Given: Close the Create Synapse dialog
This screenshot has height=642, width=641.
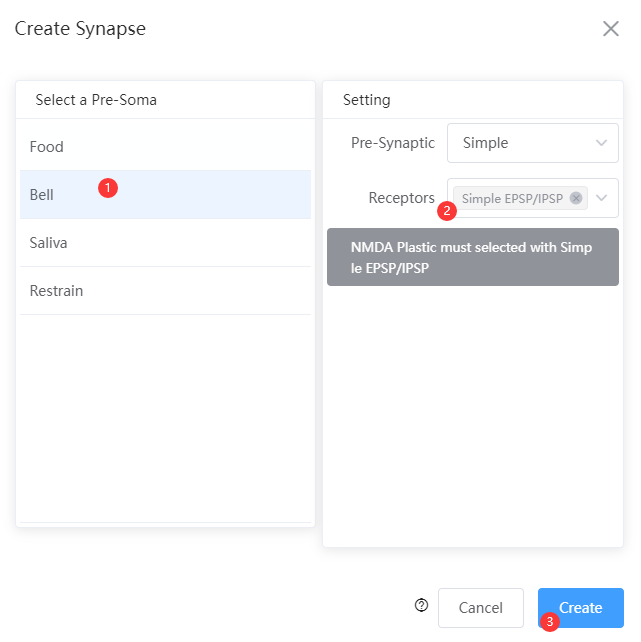Looking at the screenshot, I should point(610,29).
